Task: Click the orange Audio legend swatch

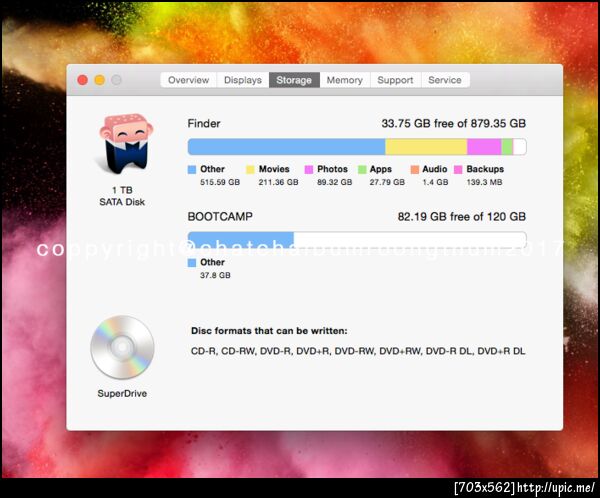Action: tap(414, 170)
